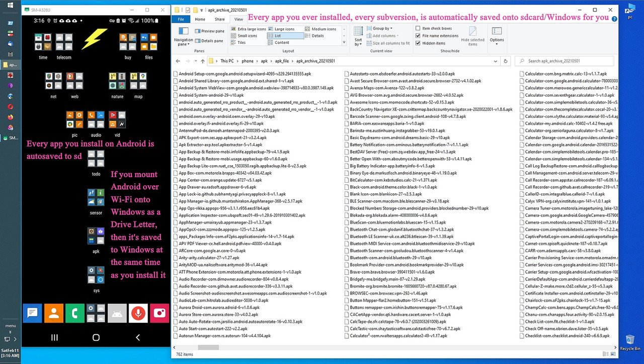Click Size all columns to fit
The height and width of the screenshot is (364, 644).
[387, 43]
